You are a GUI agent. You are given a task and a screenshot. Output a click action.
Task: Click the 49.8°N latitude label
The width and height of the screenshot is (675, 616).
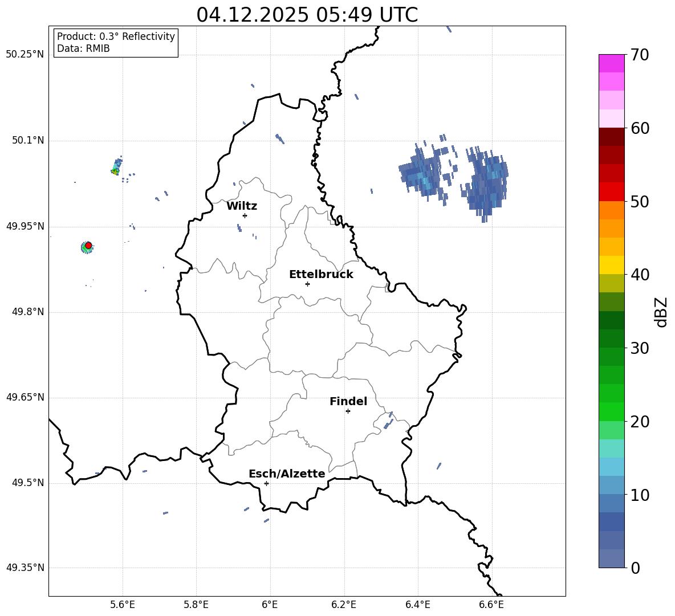[x=28, y=312]
